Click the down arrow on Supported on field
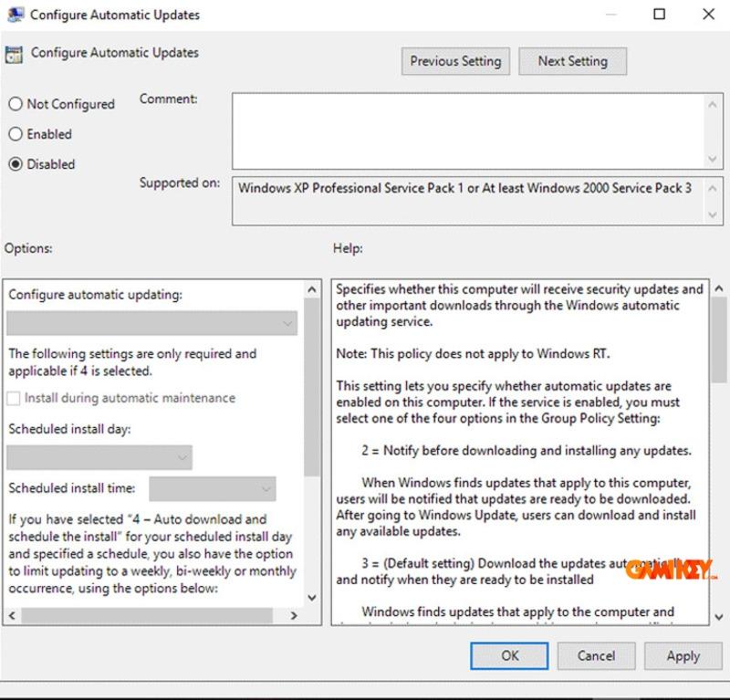Viewport: 730px width, 700px height. click(714, 214)
